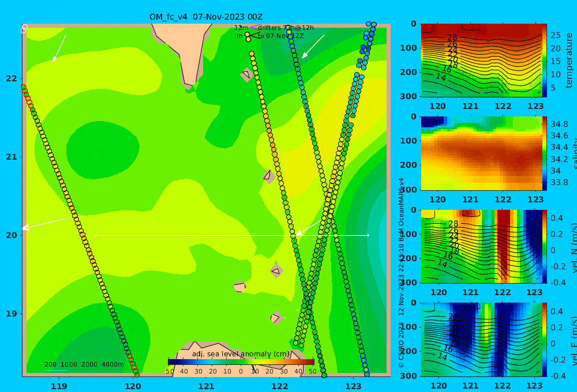Screen dimensions: 577x392
Task: Click the east endpoint of the white transect line
Action: (x=368, y=235)
